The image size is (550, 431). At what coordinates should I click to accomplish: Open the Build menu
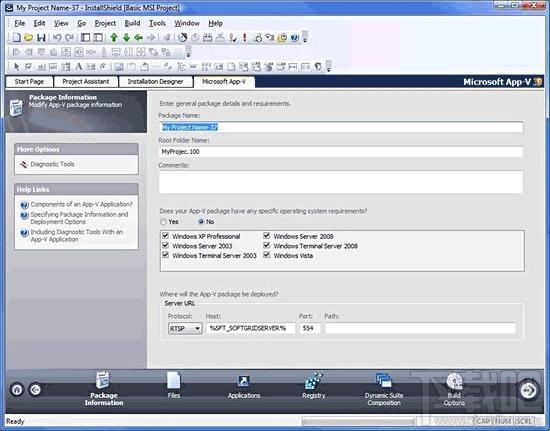132,23
